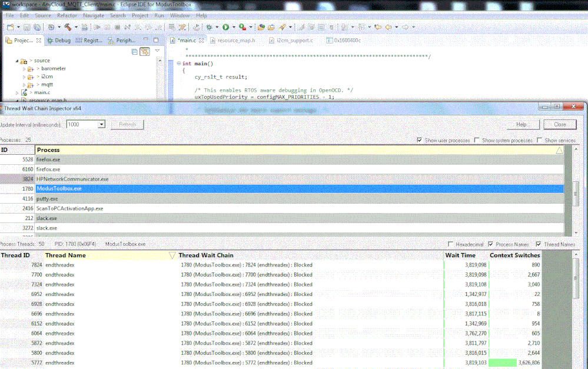The image size is (588, 369).
Task: Open the Navigate menu
Action: (94, 15)
